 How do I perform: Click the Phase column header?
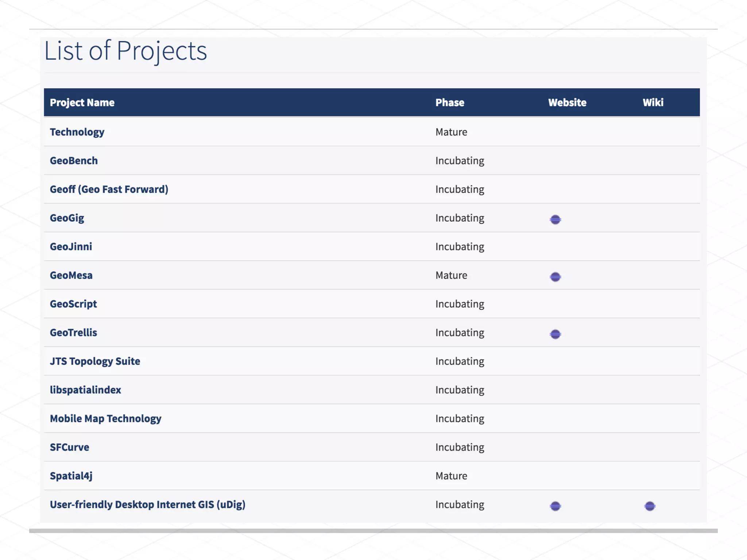449,102
